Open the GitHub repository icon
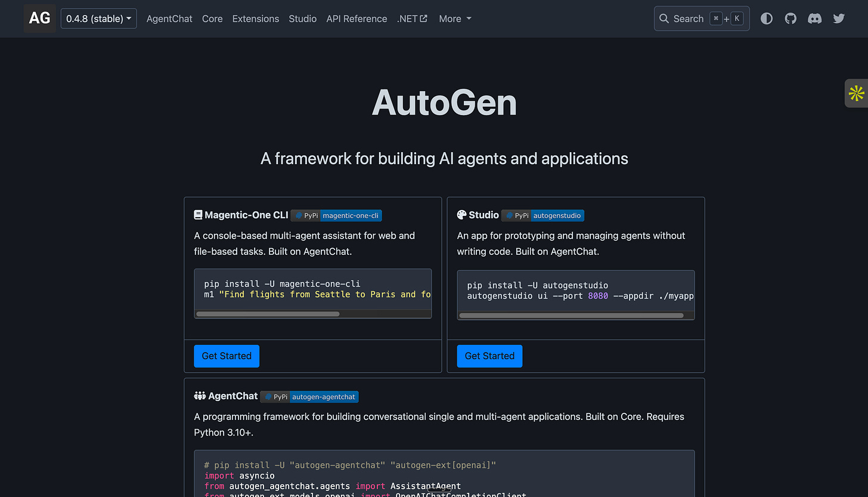The height and width of the screenshot is (497, 868). (790, 18)
